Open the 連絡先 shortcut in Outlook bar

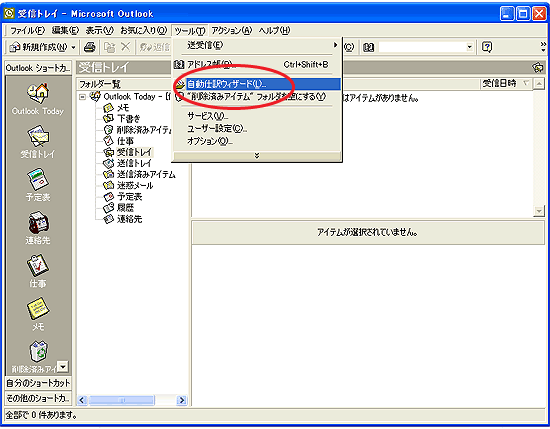click(38, 222)
